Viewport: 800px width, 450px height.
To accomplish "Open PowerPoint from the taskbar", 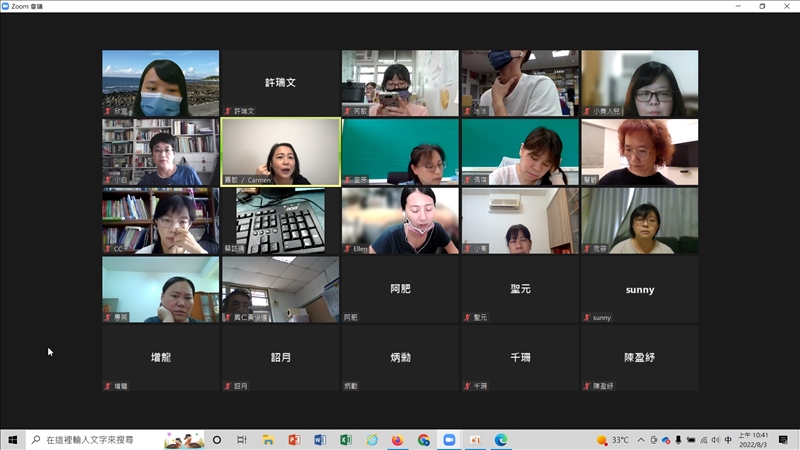I will click(x=294, y=440).
